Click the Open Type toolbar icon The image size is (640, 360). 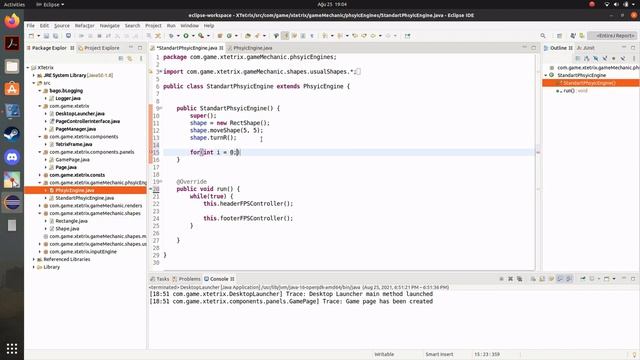click(248, 36)
